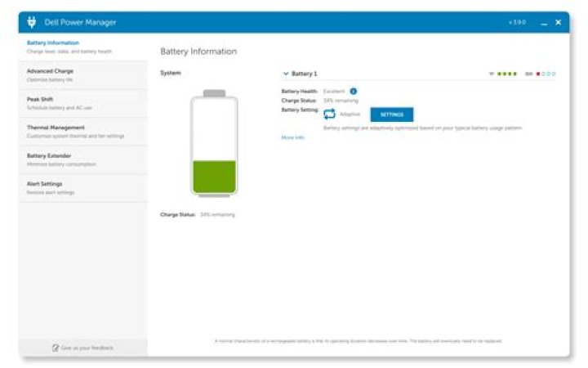Minimize the Dell Power Manager window
Screen dimensions: 588x368
(544, 23)
